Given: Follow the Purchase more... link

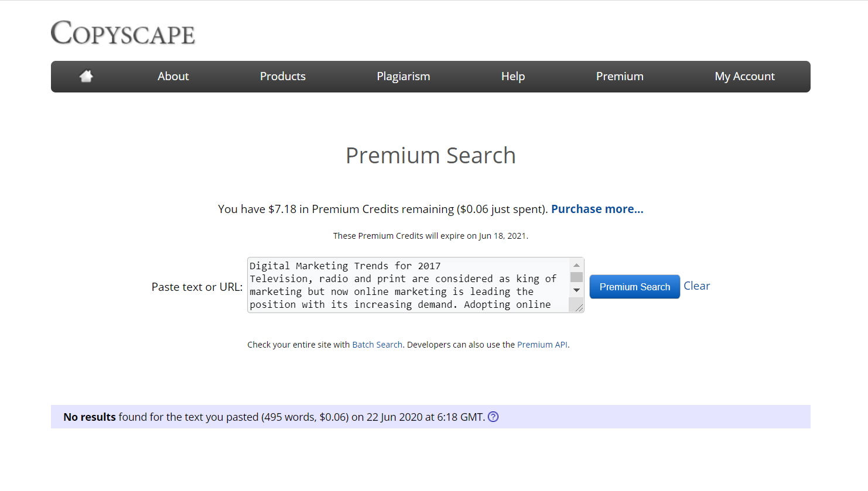Looking at the screenshot, I should (x=597, y=209).
